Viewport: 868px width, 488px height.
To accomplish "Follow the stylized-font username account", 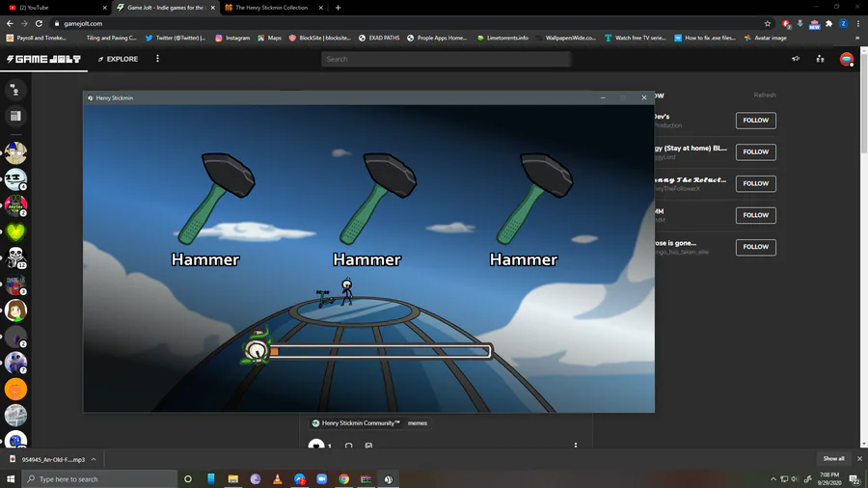I will coord(755,183).
